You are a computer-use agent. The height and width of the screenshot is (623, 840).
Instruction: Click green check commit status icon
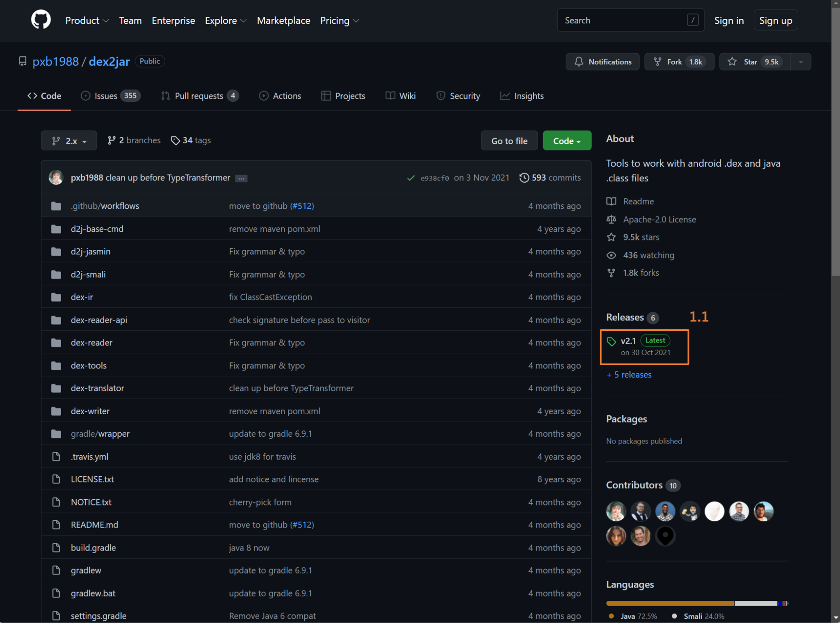click(411, 178)
